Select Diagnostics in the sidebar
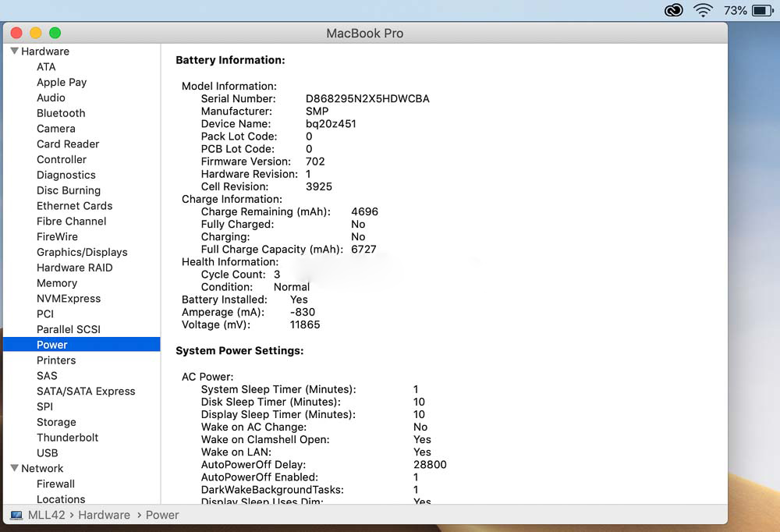780x532 pixels. pos(66,175)
